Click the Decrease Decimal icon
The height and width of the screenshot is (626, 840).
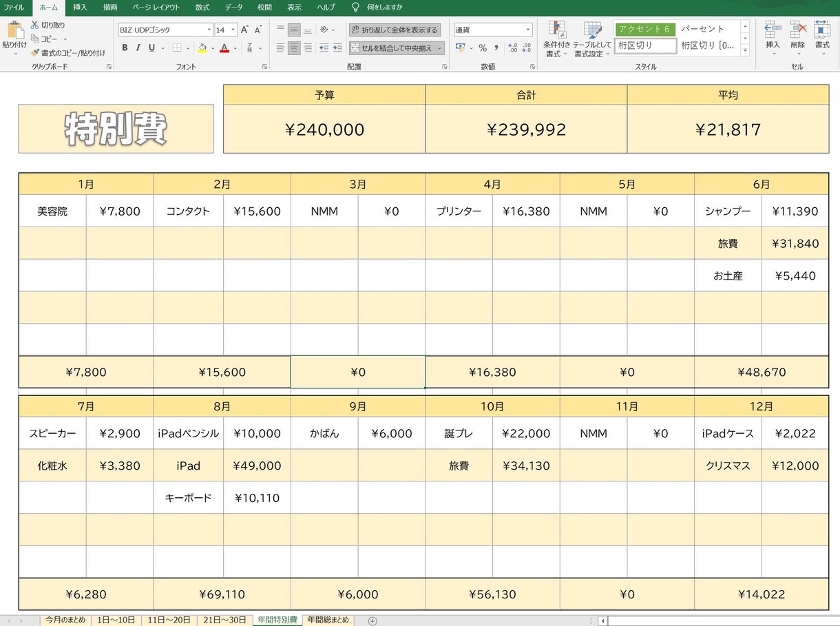[527, 48]
